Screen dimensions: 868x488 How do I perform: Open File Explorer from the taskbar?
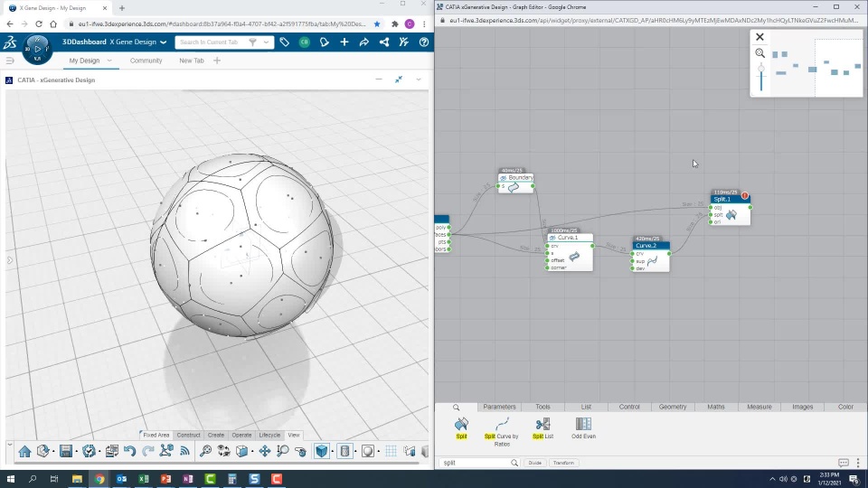tap(77, 479)
